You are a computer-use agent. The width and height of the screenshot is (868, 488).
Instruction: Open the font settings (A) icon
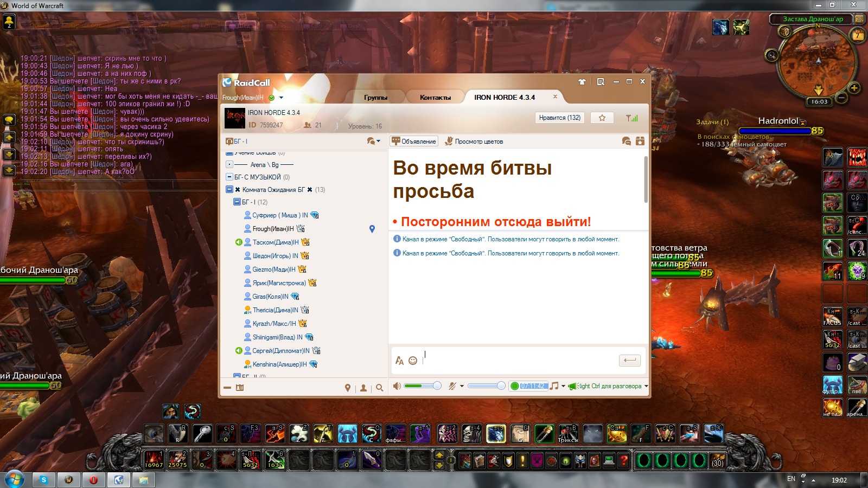pyautogui.click(x=399, y=361)
